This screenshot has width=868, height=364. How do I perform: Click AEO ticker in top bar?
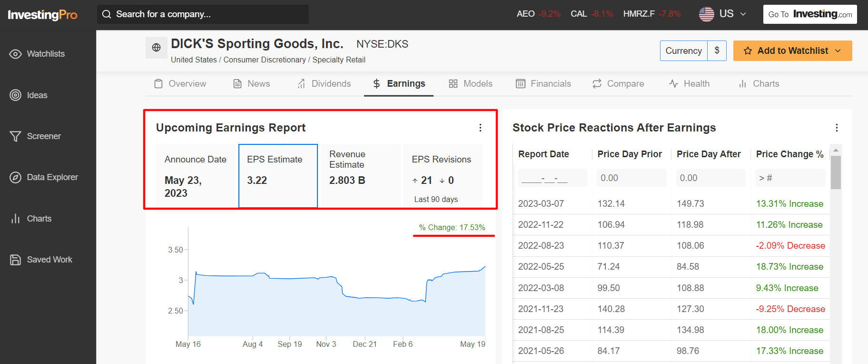(525, 14)
